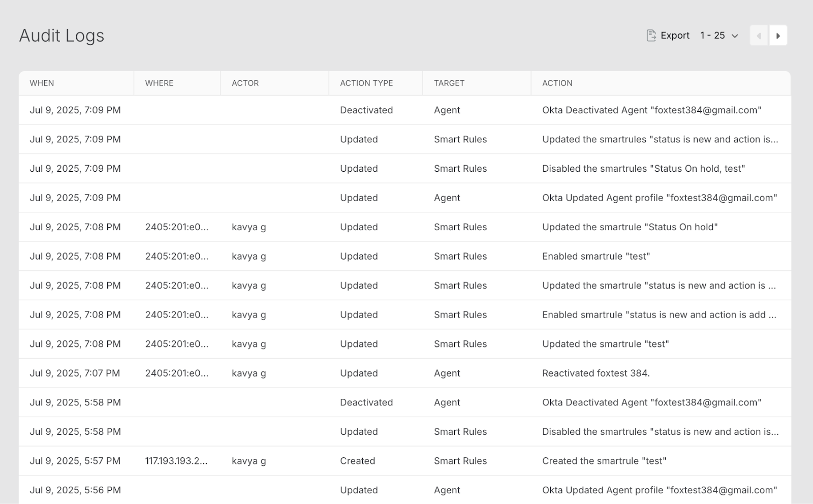
Task: Click the TARGET column header
Action: (x=449, y=83)
